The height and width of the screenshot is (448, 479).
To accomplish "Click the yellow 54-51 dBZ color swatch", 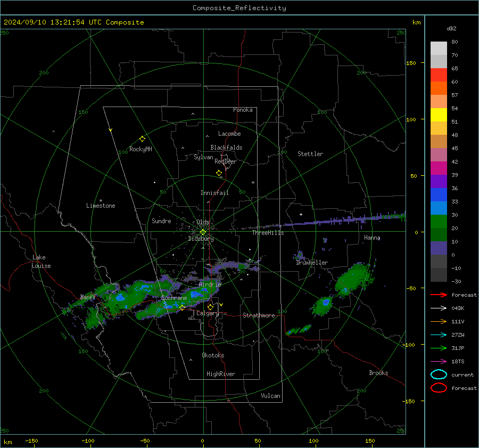I will (439, 115).
